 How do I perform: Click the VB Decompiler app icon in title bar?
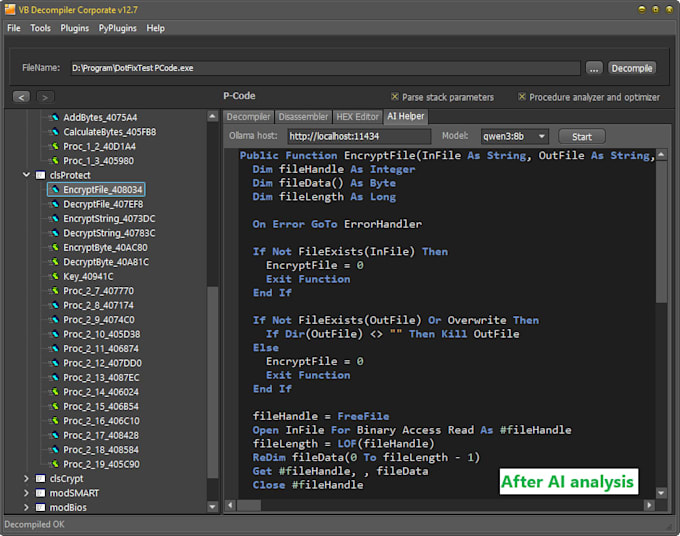coord(10,9)
